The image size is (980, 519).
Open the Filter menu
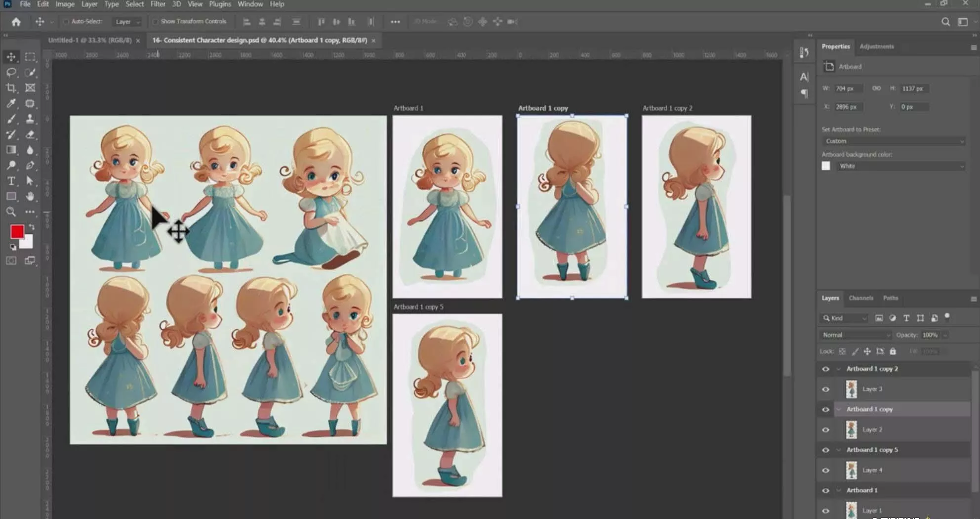[x=158, y=4]
